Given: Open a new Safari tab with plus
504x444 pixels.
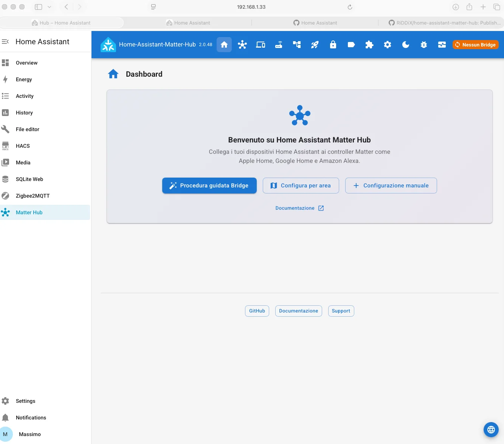Looking at the screenshot, I should coord(483,7).
